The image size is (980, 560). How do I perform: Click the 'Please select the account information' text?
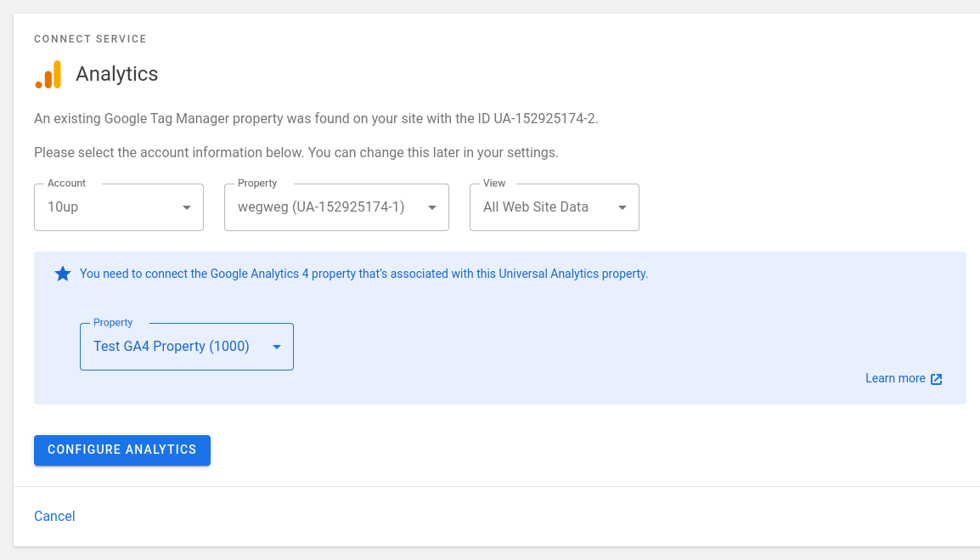(x=296, y=153)
